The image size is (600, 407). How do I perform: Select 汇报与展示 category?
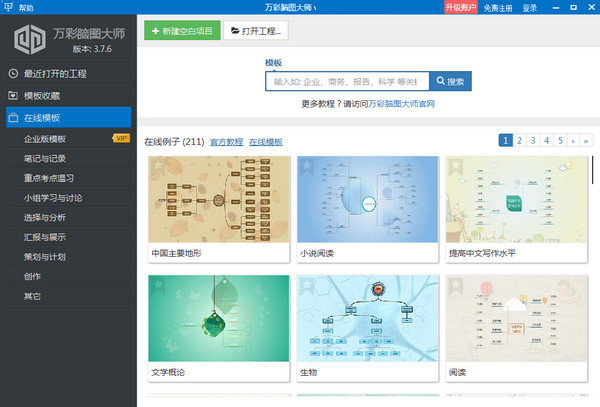coord(45,237)
